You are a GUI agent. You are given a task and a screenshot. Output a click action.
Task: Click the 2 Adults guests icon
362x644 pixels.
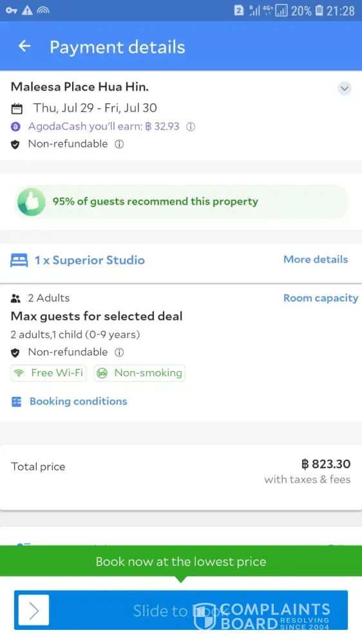click(15, 298)
